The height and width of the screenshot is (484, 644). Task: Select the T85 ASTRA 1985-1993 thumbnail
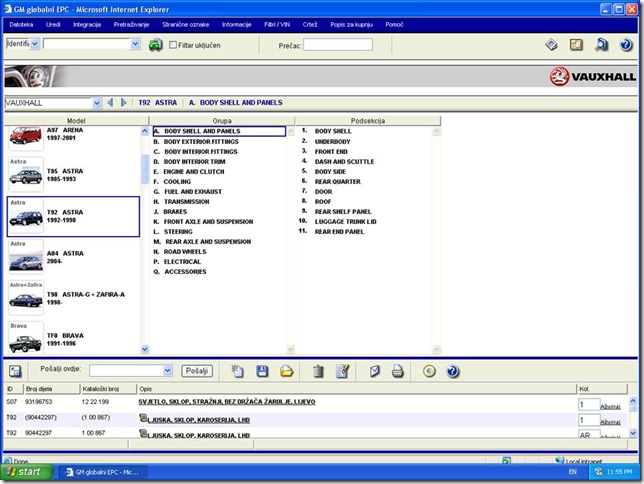[25, 175]
